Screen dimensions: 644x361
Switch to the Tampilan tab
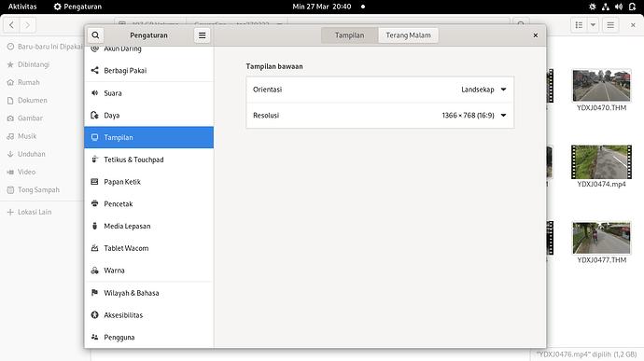click(x=349, y=35)
